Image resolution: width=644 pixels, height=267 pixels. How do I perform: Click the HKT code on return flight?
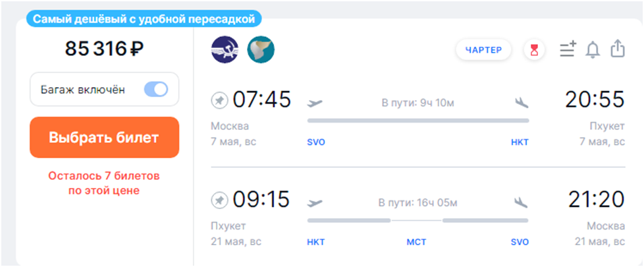coord(316,242)
